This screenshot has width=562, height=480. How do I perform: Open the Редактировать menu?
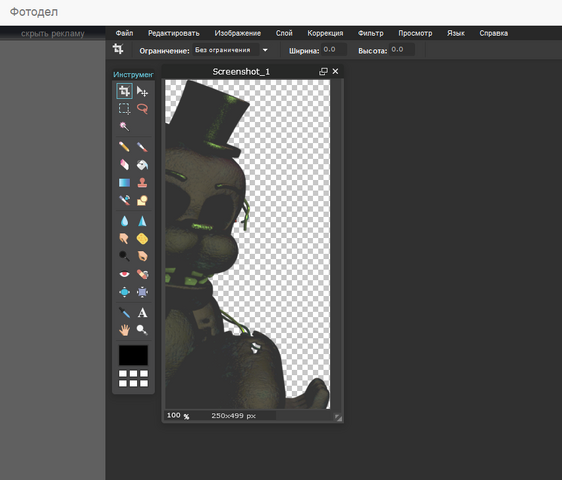click(x=174, y=33)
